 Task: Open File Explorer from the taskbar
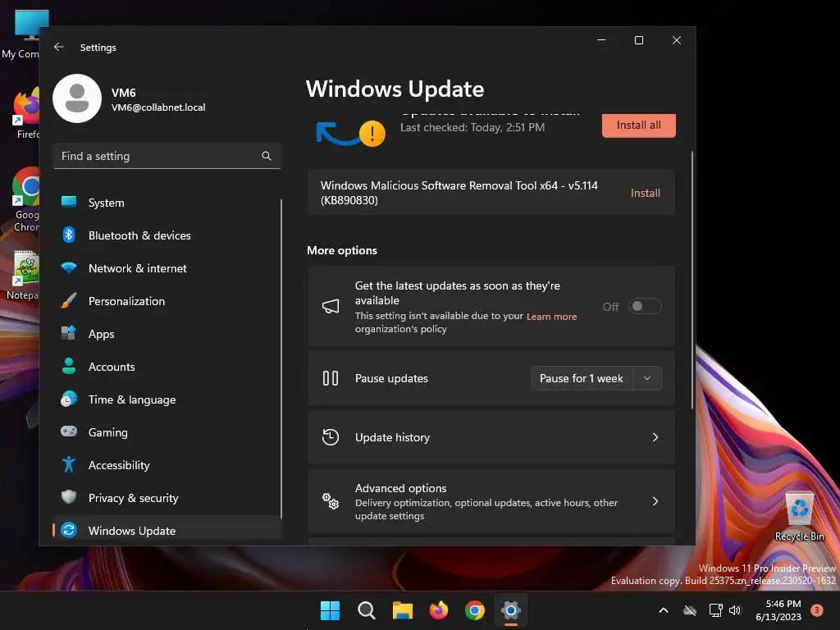(402, 610)
